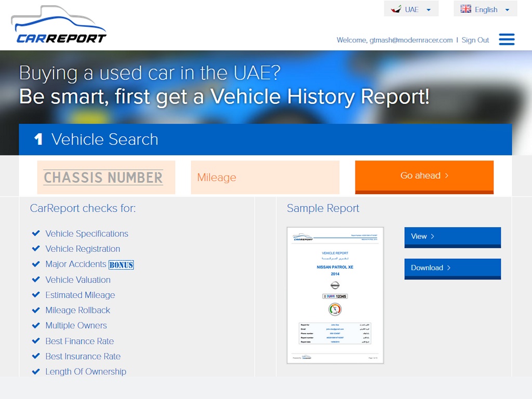The image size is (532, 399).
Task: Click the sample Nissan Patrol report thumbnail
Action: tap(335, 295)
